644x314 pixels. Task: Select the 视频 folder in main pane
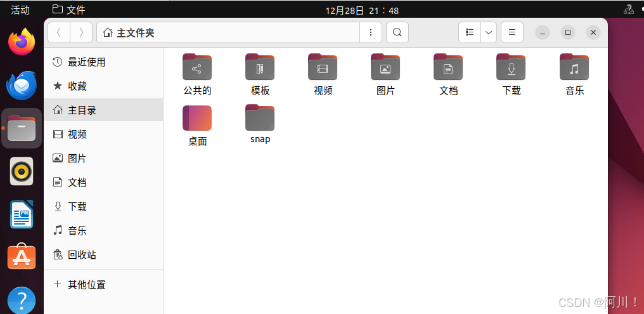click(x=323, y=74)
